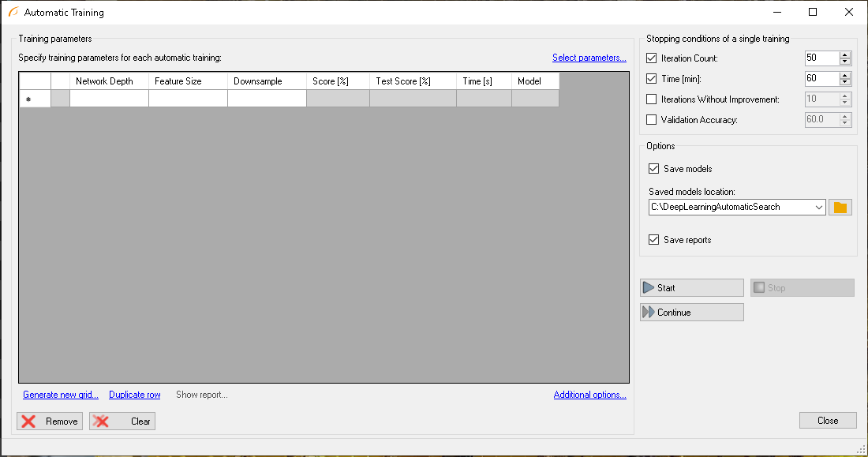Screen dimensions: 868x457
Task: Click the Continue training button
Action: click(691, 313)
